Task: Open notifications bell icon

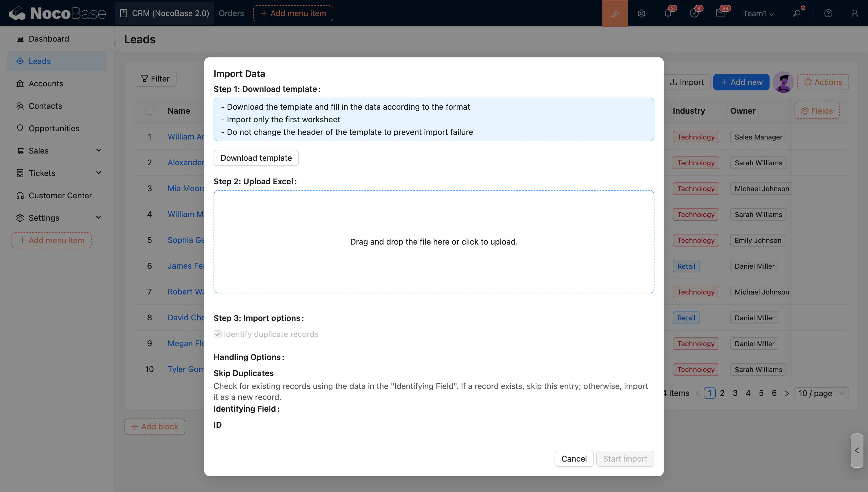Action: click(x=668, y=13)
